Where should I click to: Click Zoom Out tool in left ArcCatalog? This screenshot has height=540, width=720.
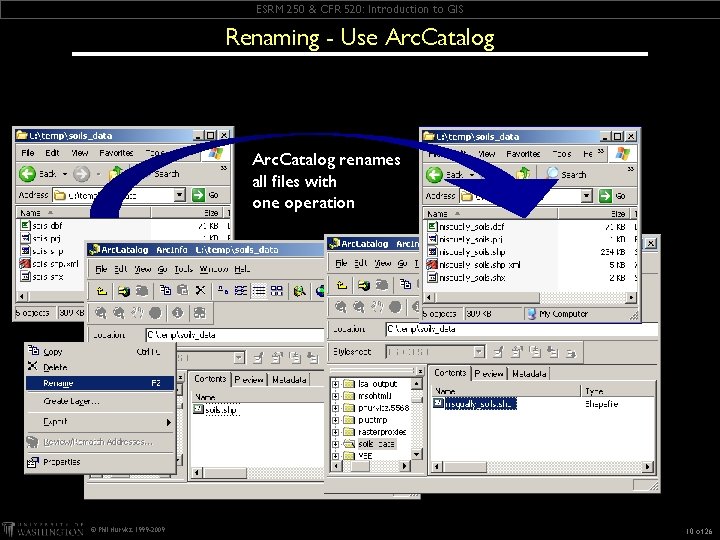click(119, 313)
